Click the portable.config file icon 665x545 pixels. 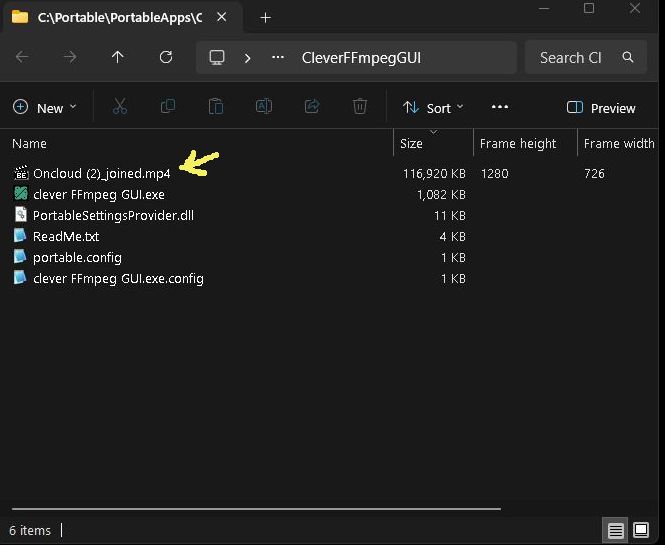[20, 256]
